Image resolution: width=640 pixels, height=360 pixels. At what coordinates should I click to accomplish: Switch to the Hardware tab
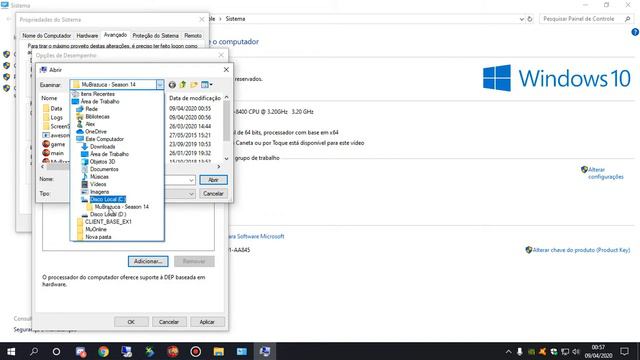87,36
